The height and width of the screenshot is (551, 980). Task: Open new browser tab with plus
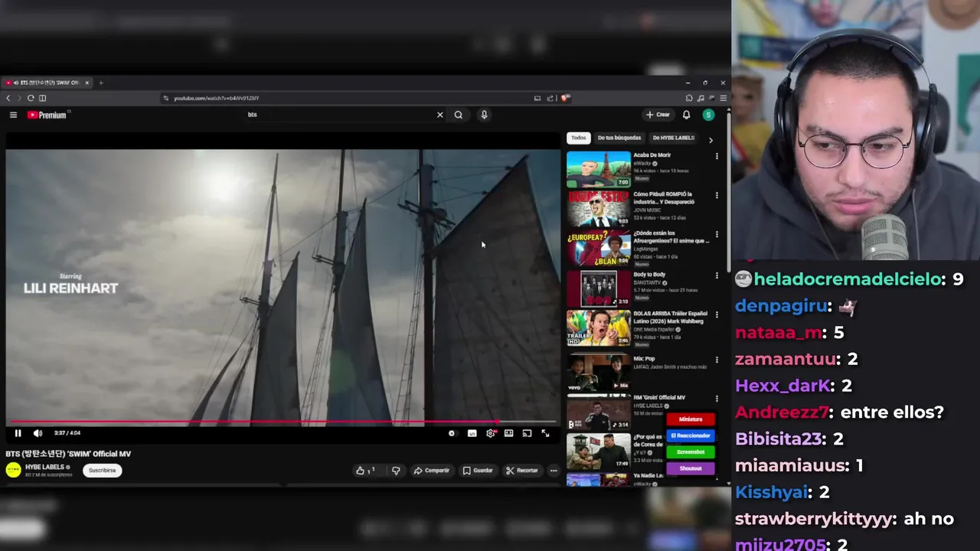(x=100, y=83)
